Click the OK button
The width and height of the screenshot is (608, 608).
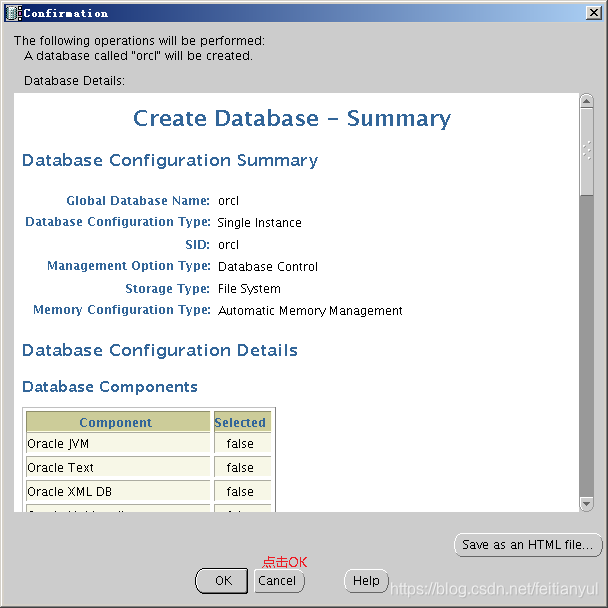point(221,580)
